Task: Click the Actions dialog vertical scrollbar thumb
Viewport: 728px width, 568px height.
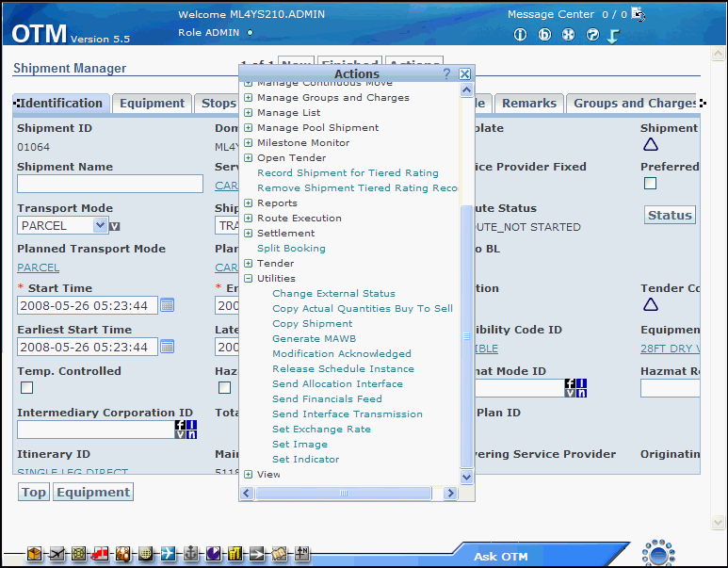Action: click(466, 336)
